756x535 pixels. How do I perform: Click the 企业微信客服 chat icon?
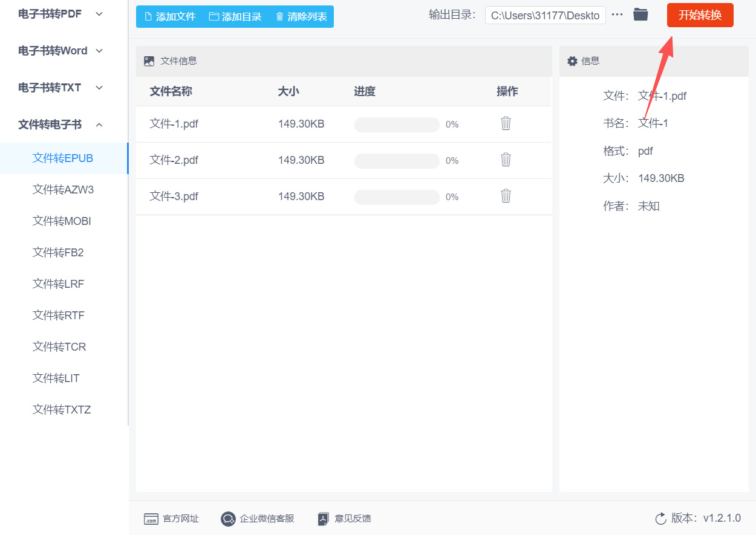tap(228, 519)
